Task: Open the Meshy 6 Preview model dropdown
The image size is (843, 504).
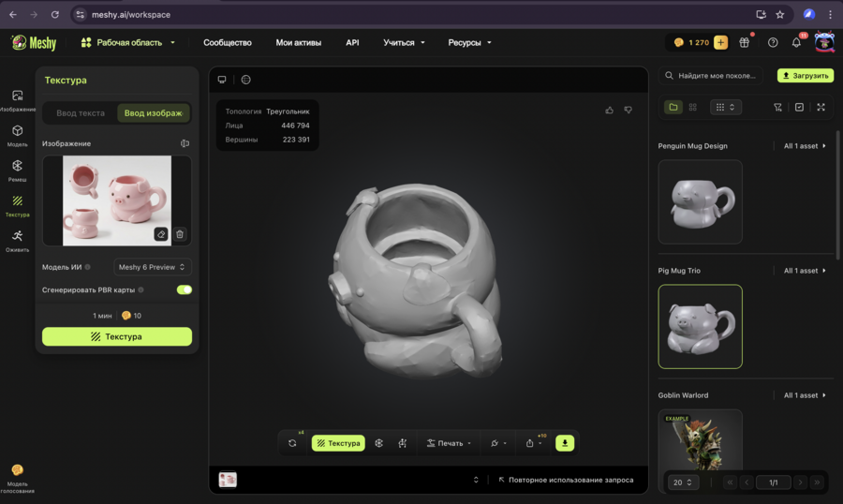Action: click(x=153, y=267)
